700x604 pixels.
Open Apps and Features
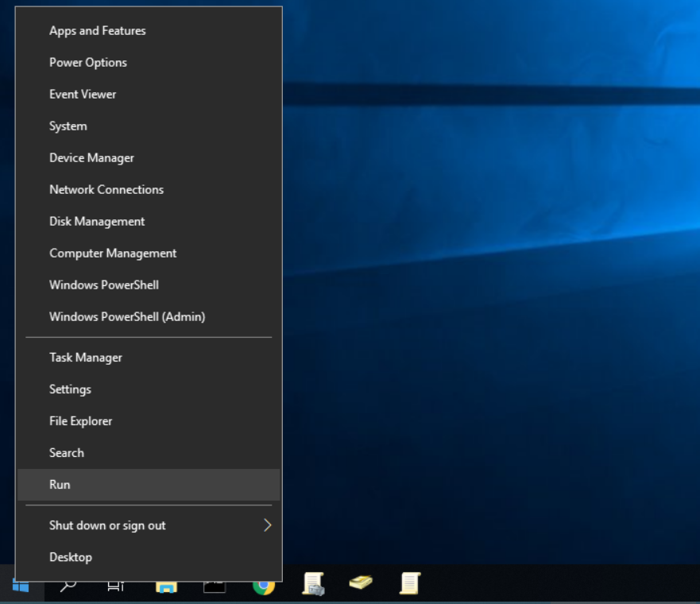click(98, 31)
